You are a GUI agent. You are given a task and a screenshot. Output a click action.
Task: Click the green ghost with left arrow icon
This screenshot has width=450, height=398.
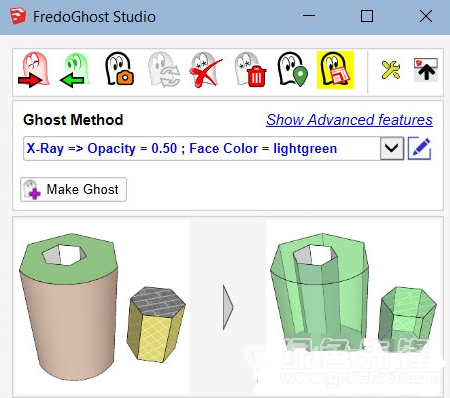click(x=75, y=70)
